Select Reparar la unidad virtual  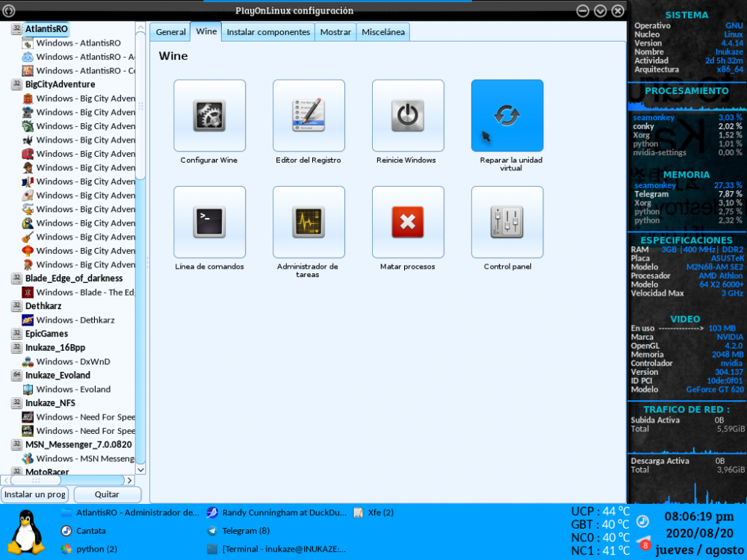507,116
